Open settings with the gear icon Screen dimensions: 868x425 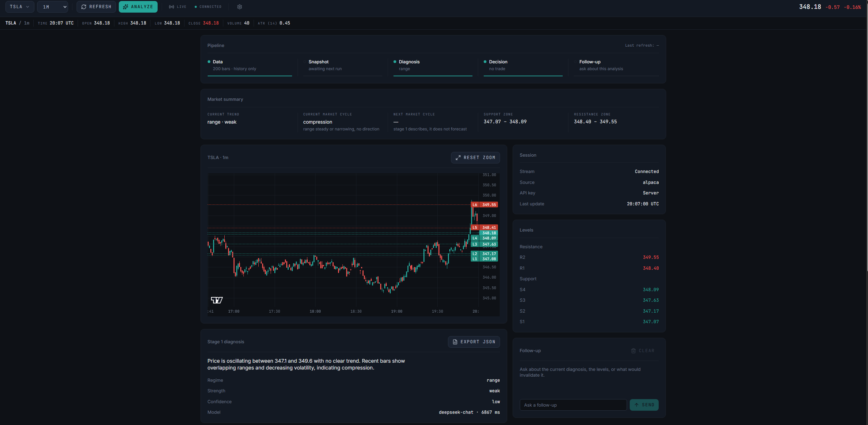(240, 7)
